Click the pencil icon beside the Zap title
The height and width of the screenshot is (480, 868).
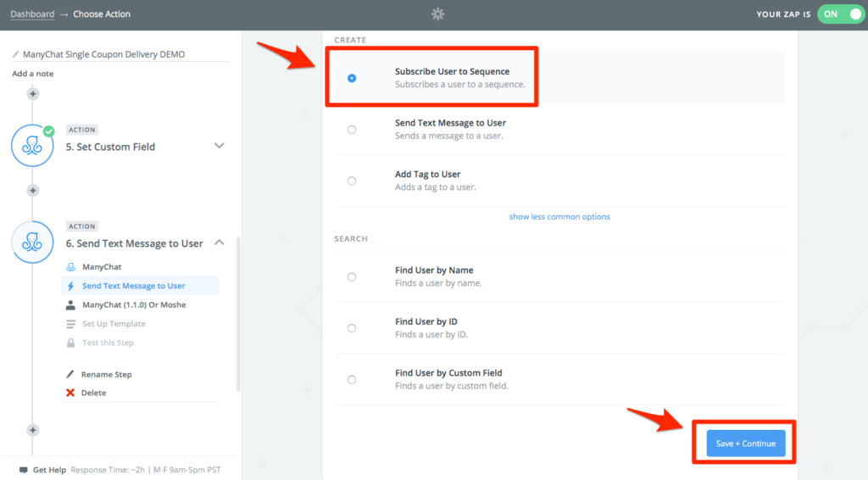click(15, 54)
